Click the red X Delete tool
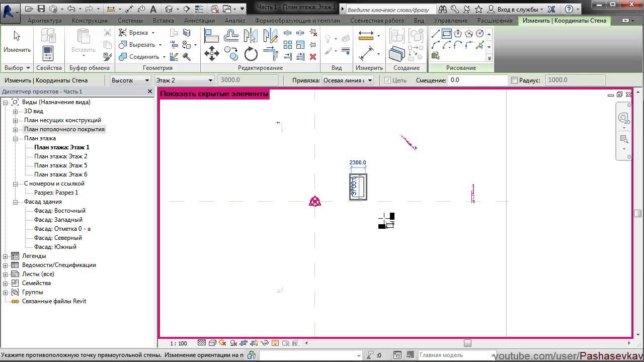The width and height of the screenshot is (644, 362). [x=312, y=56]
